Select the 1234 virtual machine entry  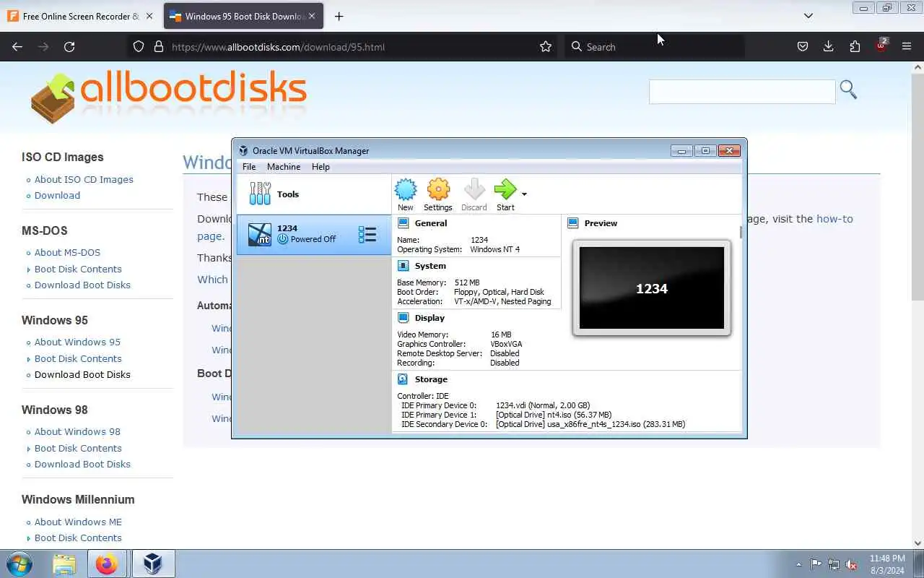pyautogui.click(x=314, y=234)
